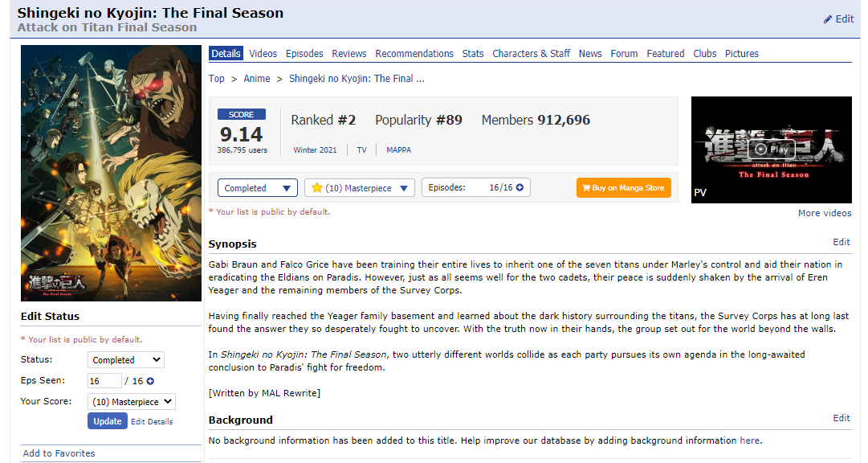Play the PV trailer video
The image size is (868, 463).
tap(771, 150)
